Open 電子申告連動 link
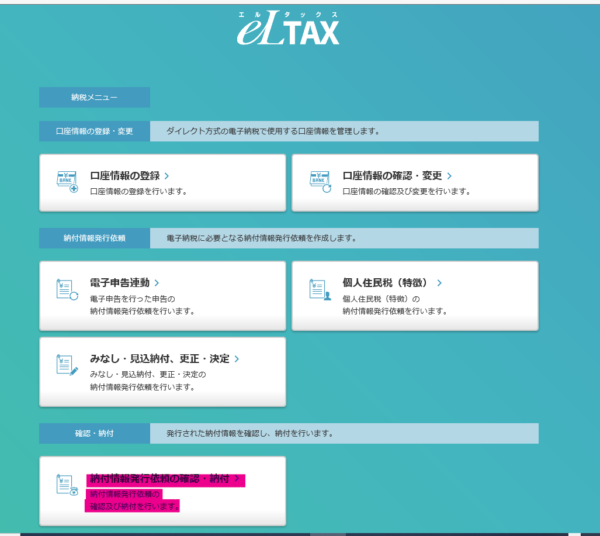Screen dimensions: 600x536 [x=120, y=283]
